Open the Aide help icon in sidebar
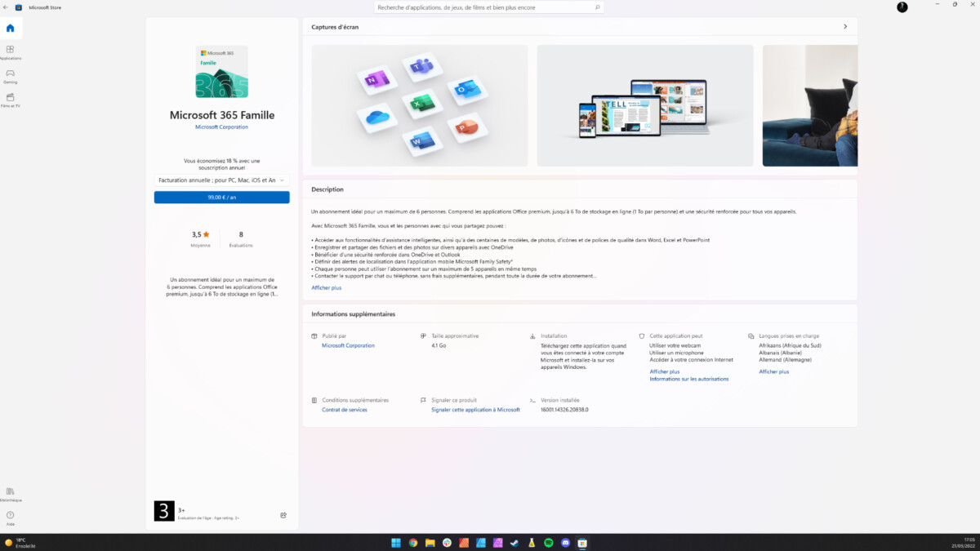980x551 pixels. [11, 518]
